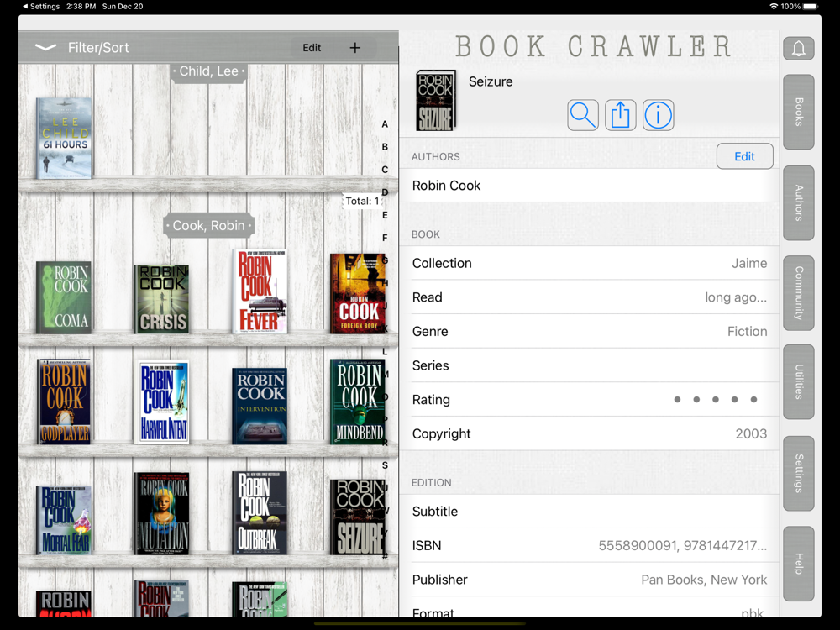Open the Genre row showing Fiction
The height and width of the screenshot is (630, 840).
pos(590,332)
